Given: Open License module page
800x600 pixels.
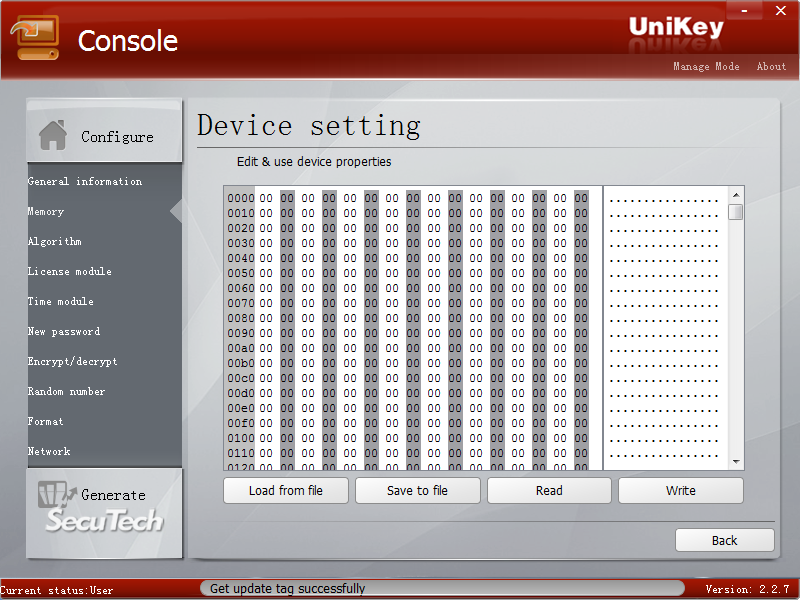Looking at the screenshot, I should [x=69, y=271].
